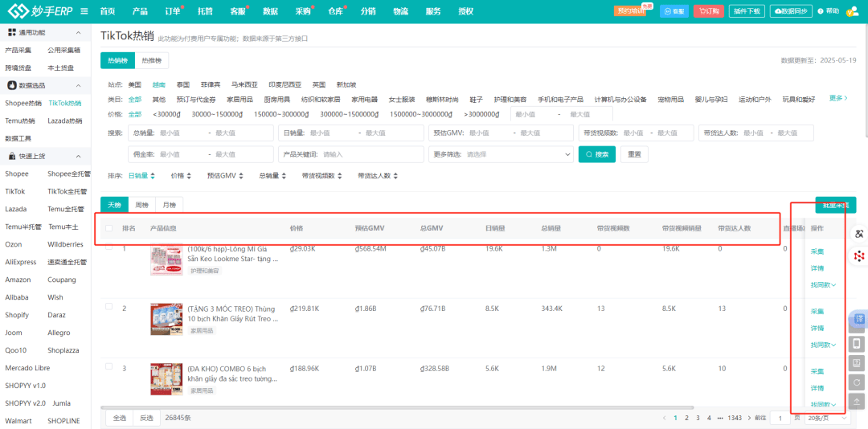Click 详情 link for rank 2 product

(817, 328)
